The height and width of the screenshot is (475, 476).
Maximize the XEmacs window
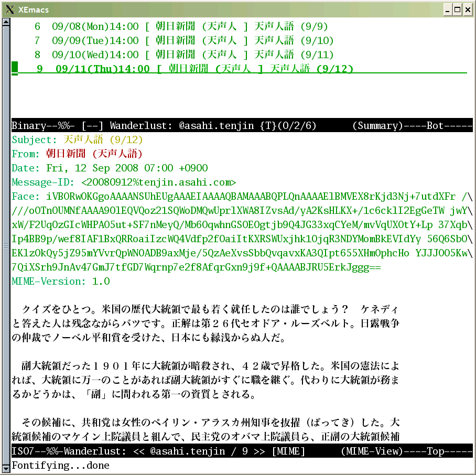click(457, 10)
